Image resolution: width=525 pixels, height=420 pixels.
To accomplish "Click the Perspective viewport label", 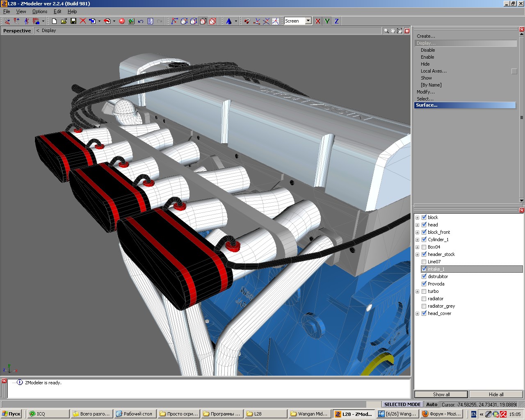I will click(x=17, y=31).
